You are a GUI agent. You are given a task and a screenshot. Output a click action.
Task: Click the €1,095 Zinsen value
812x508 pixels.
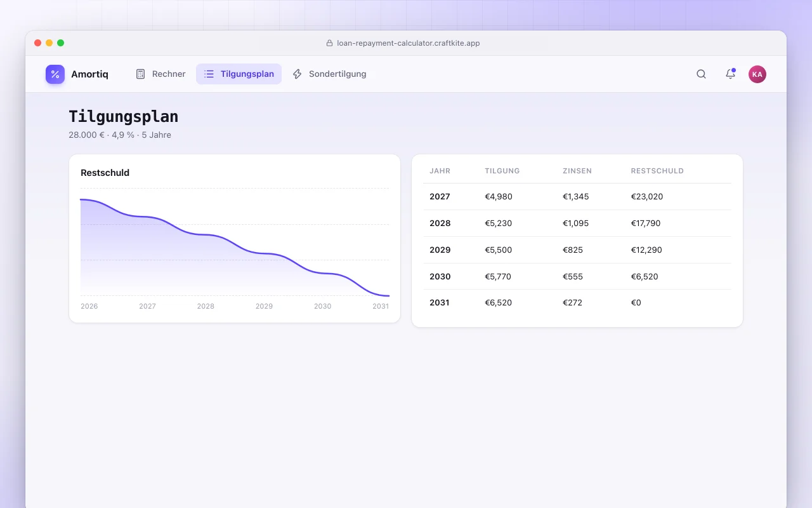pyautogui.click(x=576, y=224)
